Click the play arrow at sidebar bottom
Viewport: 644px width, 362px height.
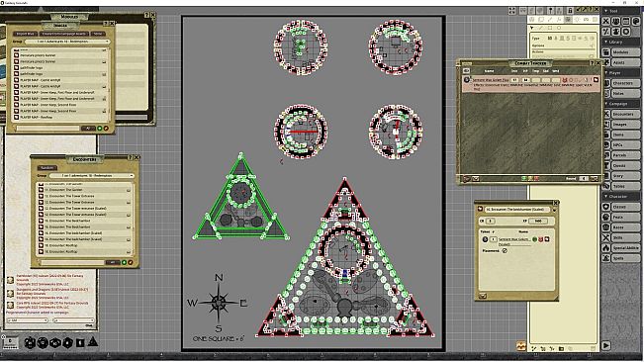[x=606, y=345]
